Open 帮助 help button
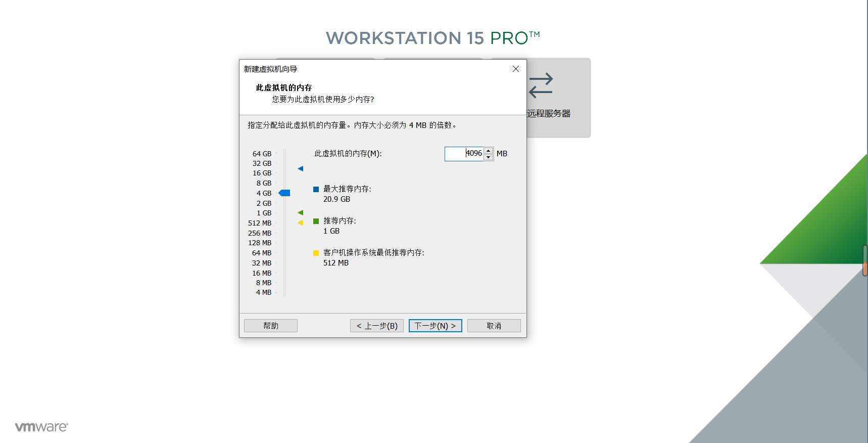The height and width of the screenshot is (443, 868). click(270, 326)
